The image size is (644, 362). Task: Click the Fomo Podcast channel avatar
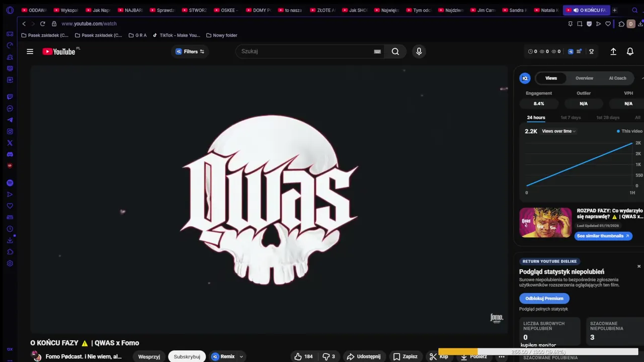click(x=36, y=356)
